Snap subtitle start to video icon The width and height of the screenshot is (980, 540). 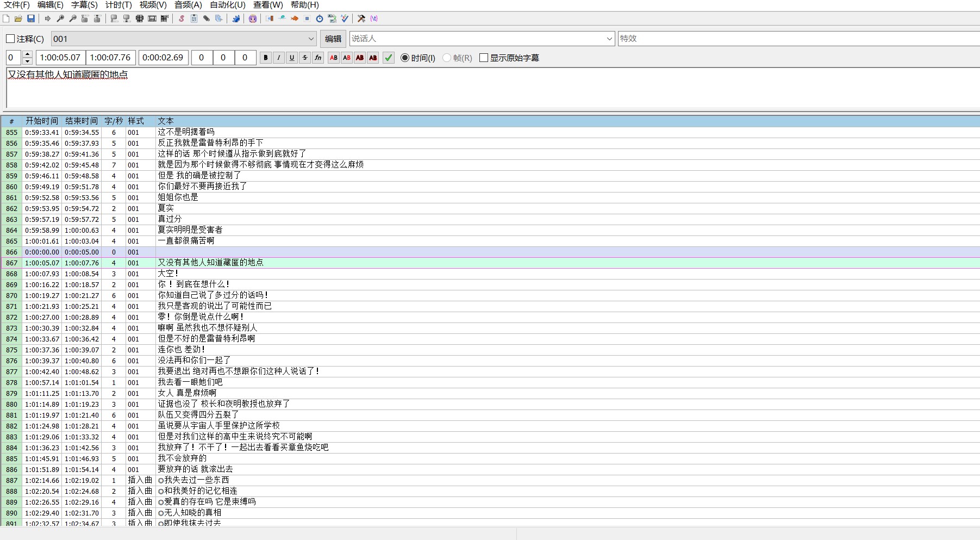point(114,18)
